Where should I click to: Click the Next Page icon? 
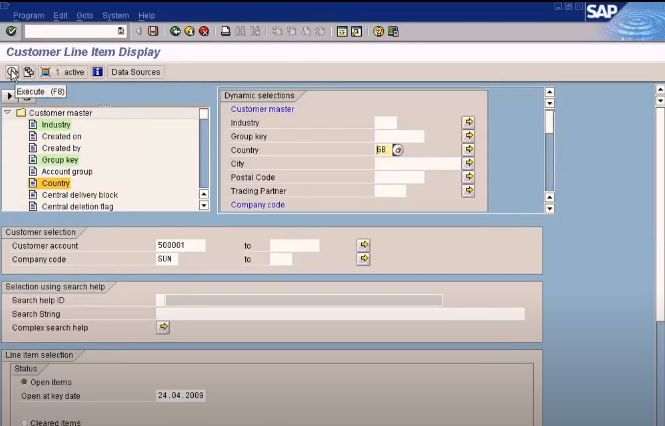coord(306,31)
